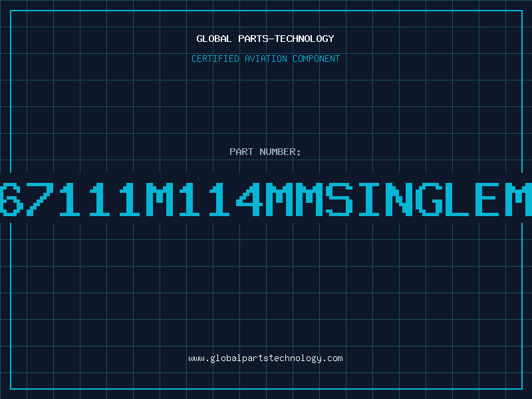Click the digit 7 in the part number
The height and width of the screenshot is (399, 532).
41,199
